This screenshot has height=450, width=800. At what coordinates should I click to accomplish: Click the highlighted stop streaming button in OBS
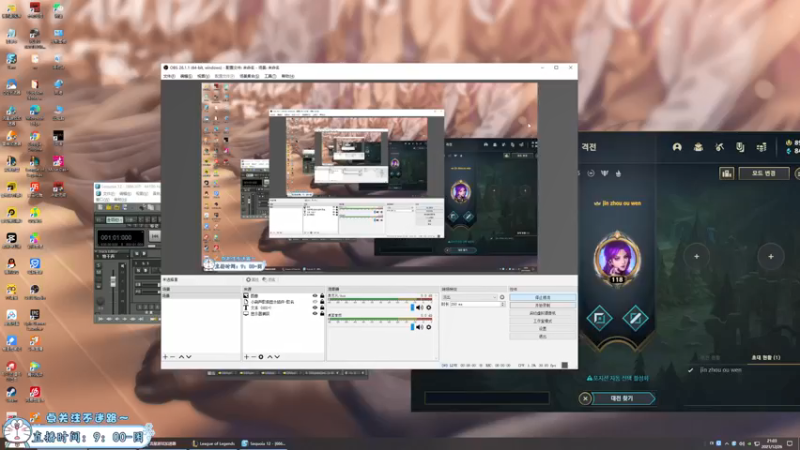pos(542,297)
